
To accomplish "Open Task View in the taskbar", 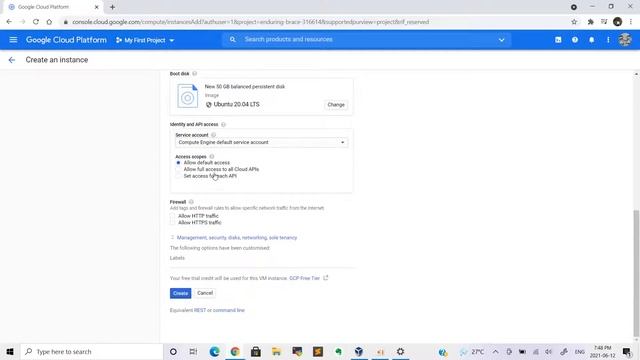I will pyautogui.click(x=193, y=351).
